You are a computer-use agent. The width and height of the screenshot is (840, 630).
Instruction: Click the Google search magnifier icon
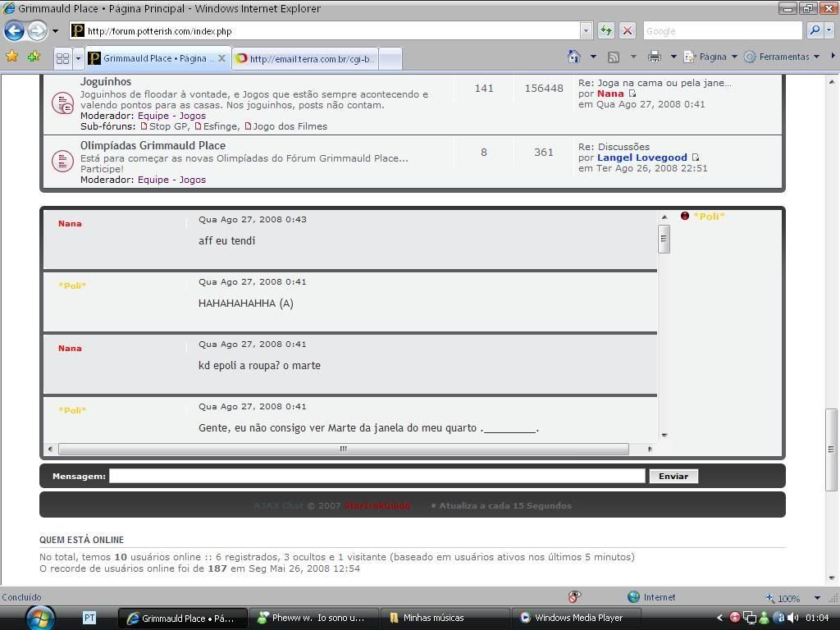pos(815,30)
